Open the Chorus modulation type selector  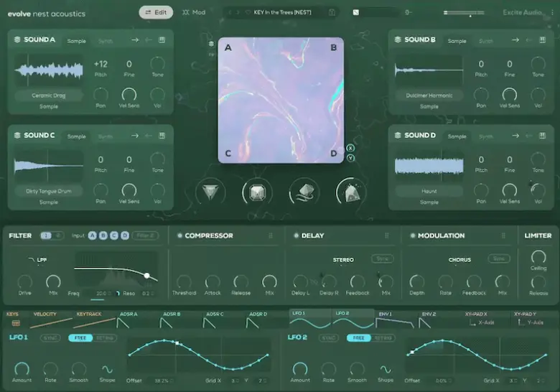[x=459, y=260]
